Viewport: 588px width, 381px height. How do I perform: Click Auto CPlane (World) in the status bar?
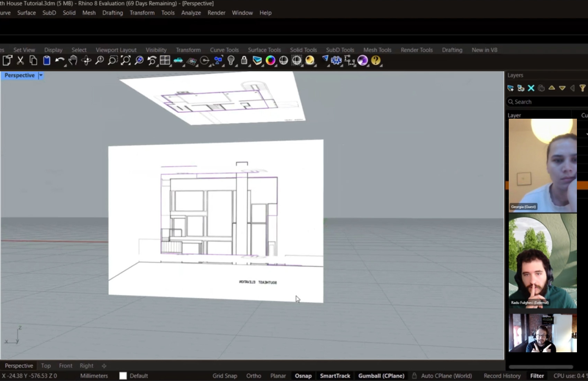coord(446,375)
